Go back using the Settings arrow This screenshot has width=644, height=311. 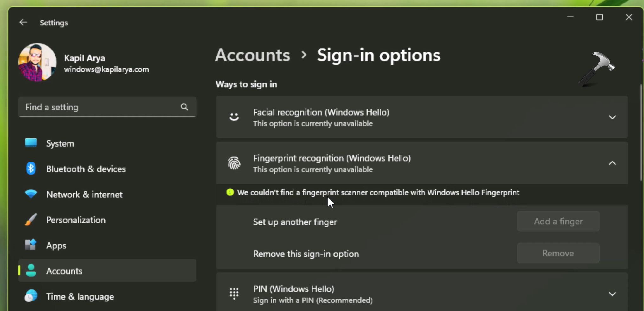pos(23,22)
